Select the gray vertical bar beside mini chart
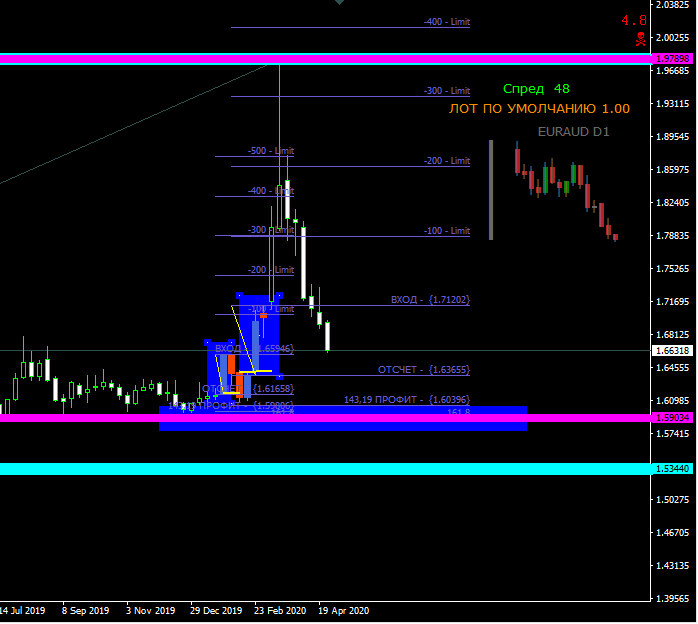The width and height of the screenshot is (698, 624). click(491, 190)
